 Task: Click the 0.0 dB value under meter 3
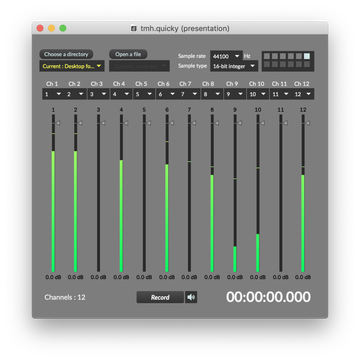coord(98,277)
